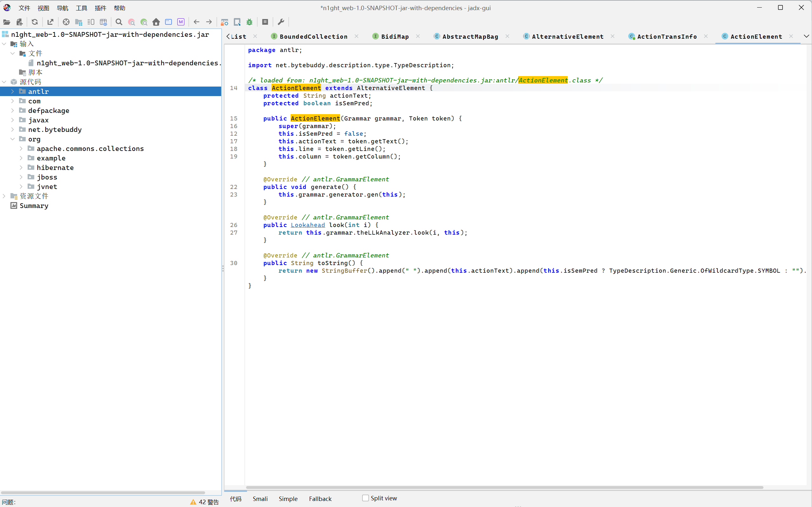Switch to the AbstractMapBag tab
Viewport: 812px width, 507px height.
(x=470, y=36)
